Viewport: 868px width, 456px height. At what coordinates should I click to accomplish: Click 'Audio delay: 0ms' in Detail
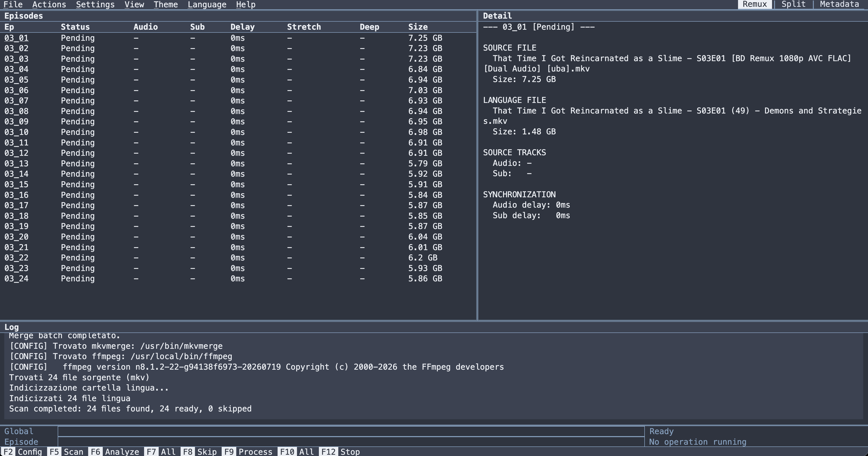pos(531,205)
